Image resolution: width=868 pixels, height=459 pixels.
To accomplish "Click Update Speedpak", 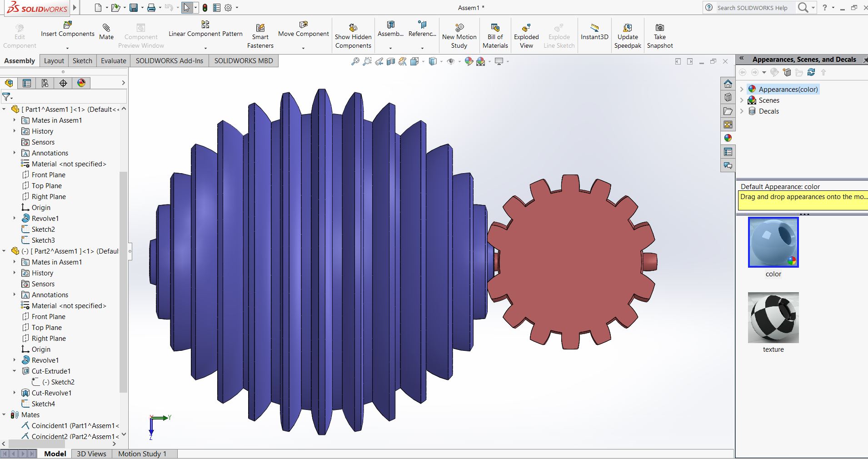I will point(628,36).
